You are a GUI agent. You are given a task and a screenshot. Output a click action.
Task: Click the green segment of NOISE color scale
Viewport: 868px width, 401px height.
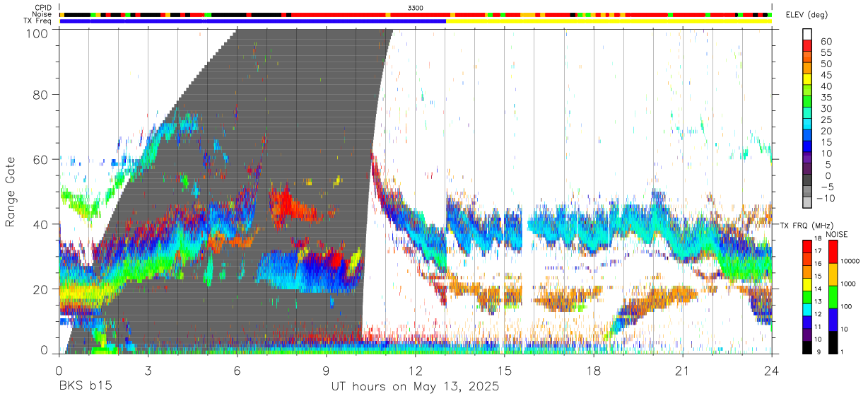832,296
